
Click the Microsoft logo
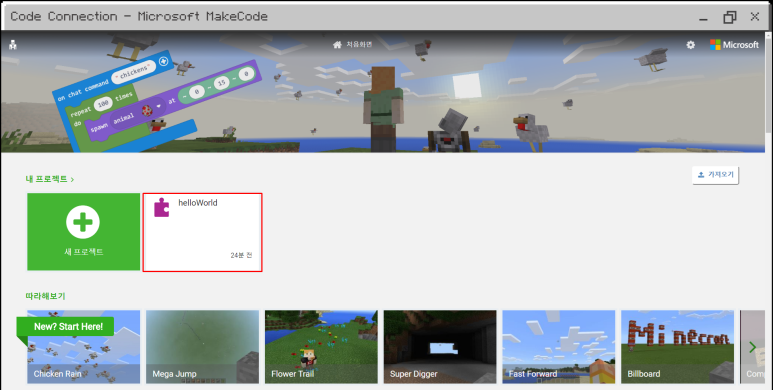point(734,45)
